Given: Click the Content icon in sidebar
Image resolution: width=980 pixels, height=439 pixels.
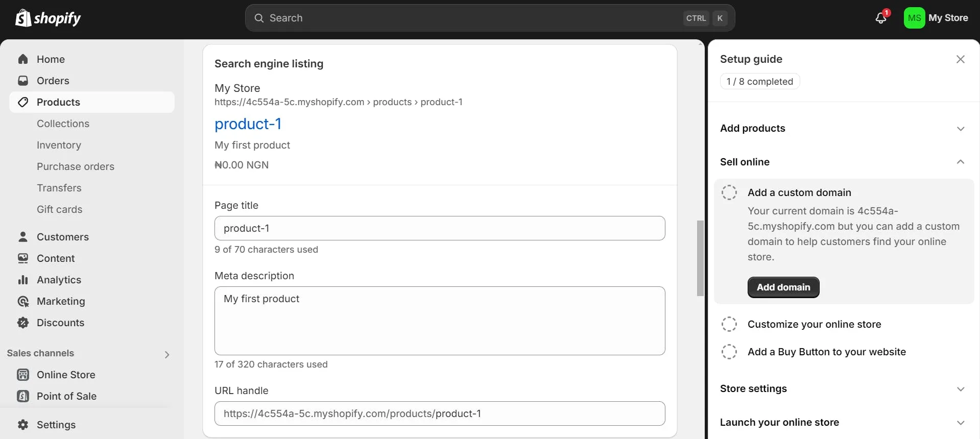Looking at the screenshot, I should [x=23, y=258].
